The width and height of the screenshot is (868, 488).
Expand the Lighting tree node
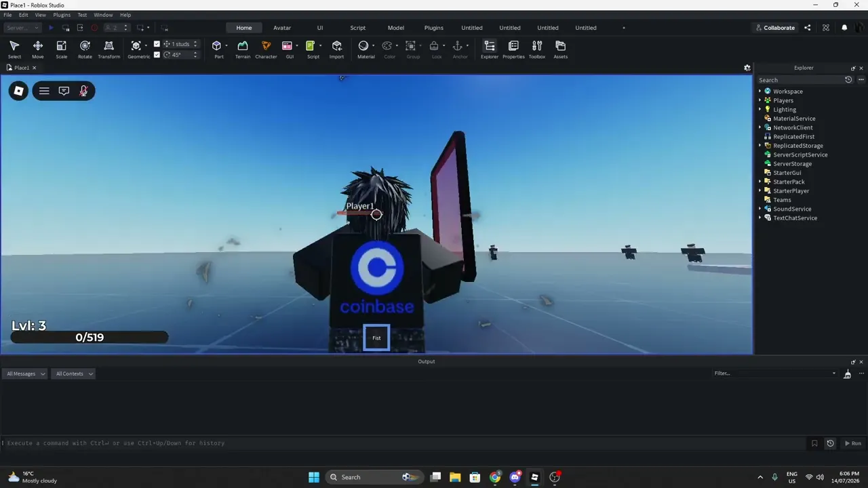[x=759, y=109]
